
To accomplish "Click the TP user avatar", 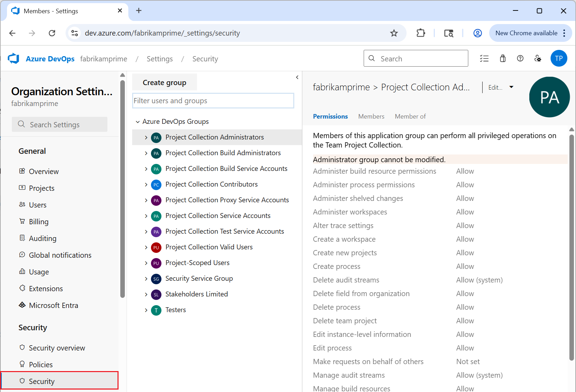I will (x=559, y=58).
